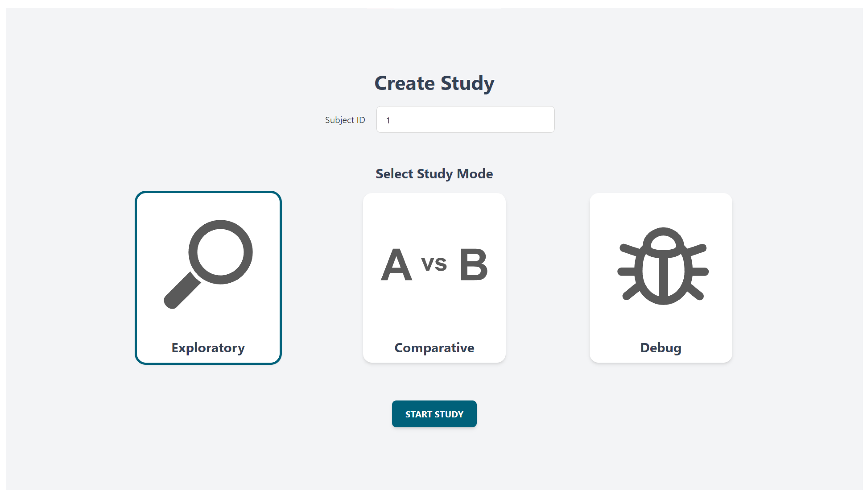Image resolution: width=868 pixels, height=496 pixels.
Task: Click the Exploratory card label text
Action: tap(208, 348)
